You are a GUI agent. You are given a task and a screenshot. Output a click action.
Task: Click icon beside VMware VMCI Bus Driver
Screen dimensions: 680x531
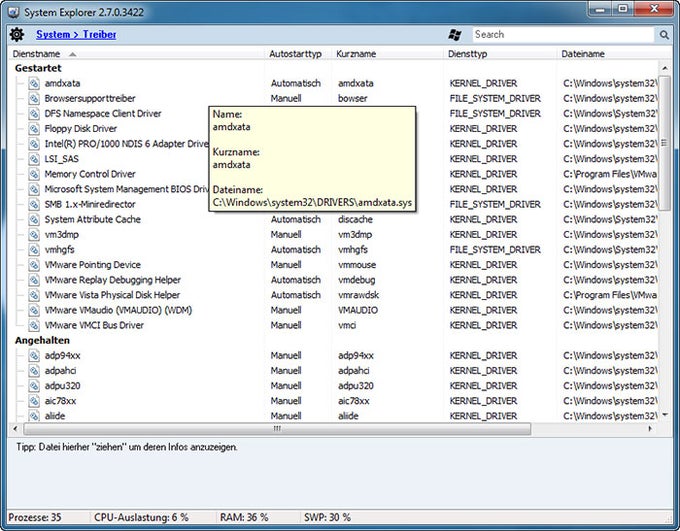coord(34,325)
